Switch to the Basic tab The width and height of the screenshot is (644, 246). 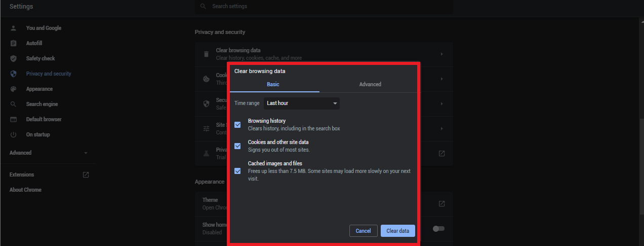point(273,84)
